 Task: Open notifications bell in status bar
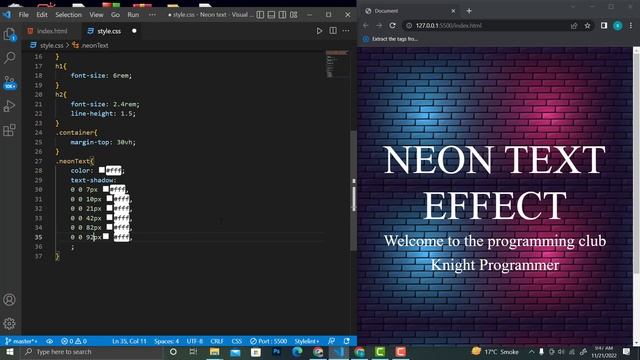(347, 341)
